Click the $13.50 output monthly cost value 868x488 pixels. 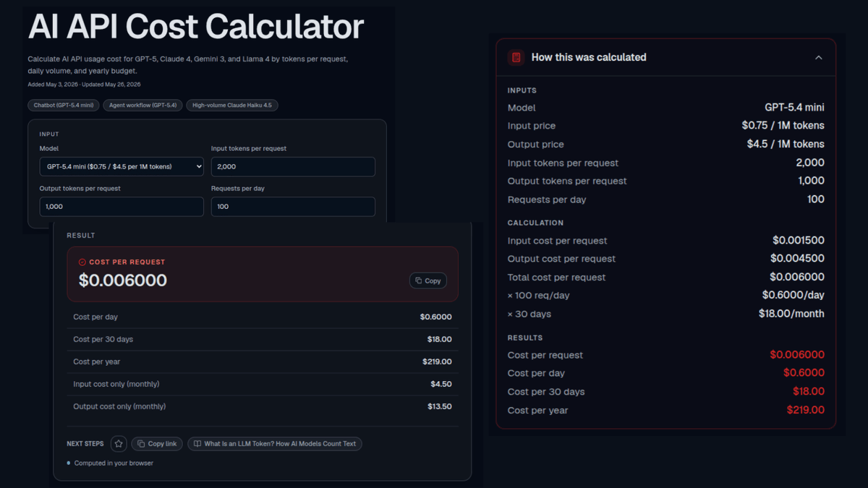point(440,406)
